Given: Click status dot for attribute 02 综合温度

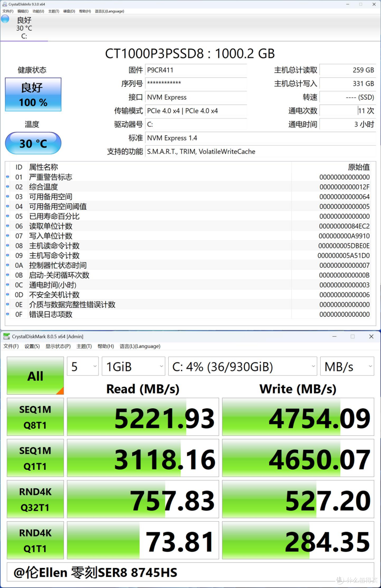Looking at the screenshot, I should coord(8,187).
